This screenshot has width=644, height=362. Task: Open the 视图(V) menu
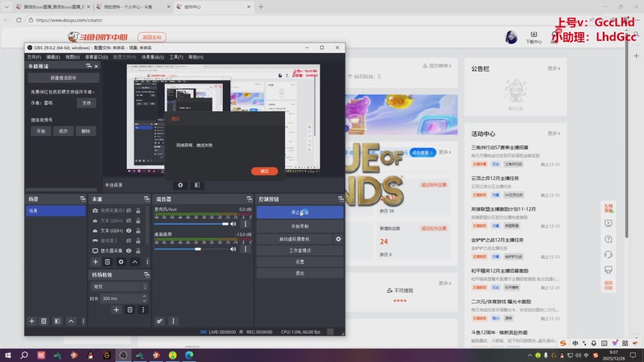(72, 57)
